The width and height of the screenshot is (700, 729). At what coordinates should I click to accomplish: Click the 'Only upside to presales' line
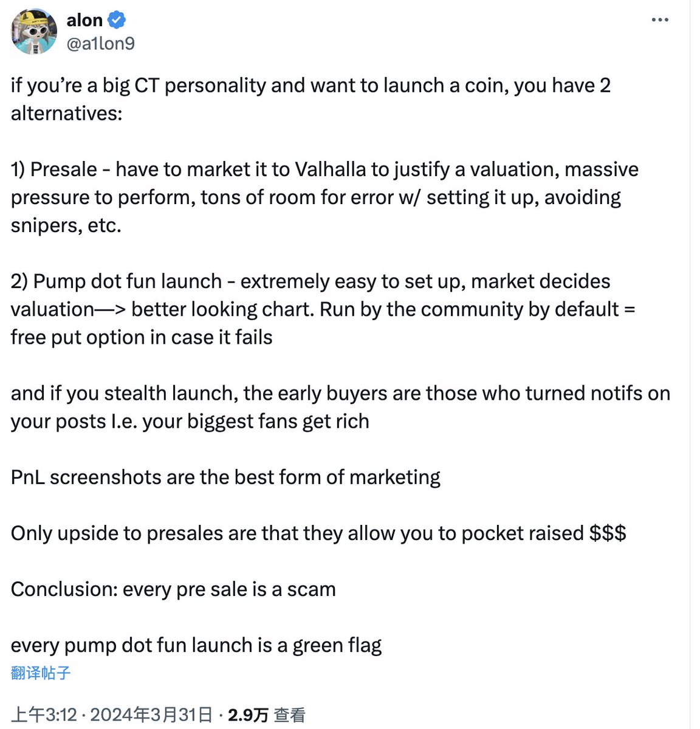click(318, 533)
